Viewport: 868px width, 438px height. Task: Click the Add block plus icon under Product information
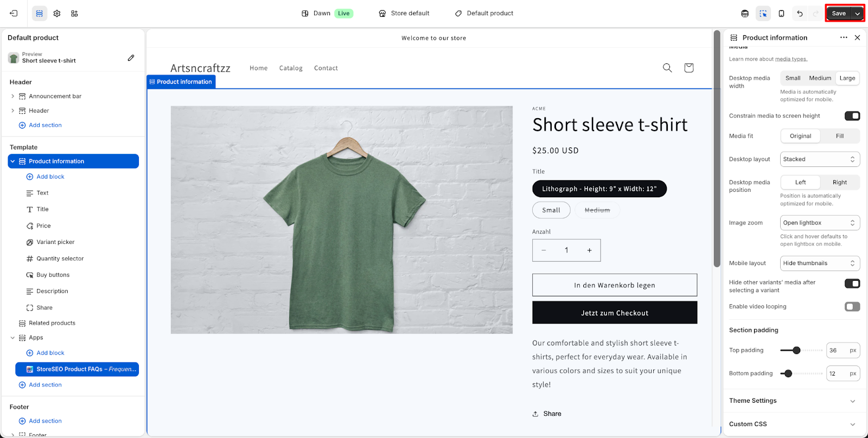(x=30, y=177)
